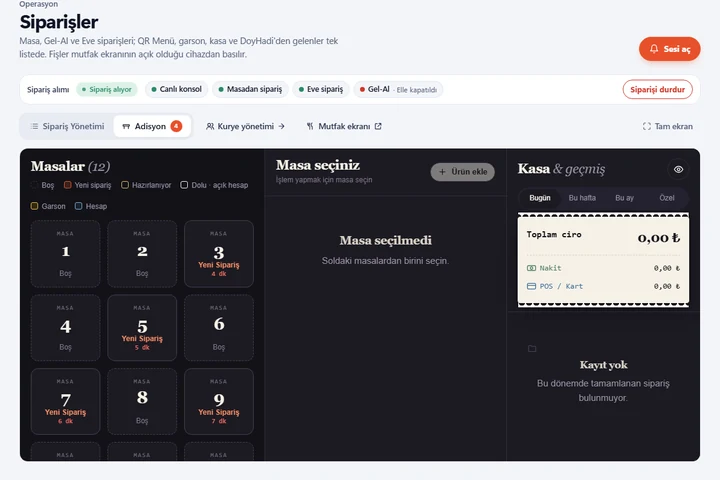
Task: Toggle the Masadan sipariş status chip
Action: [250, 89]
